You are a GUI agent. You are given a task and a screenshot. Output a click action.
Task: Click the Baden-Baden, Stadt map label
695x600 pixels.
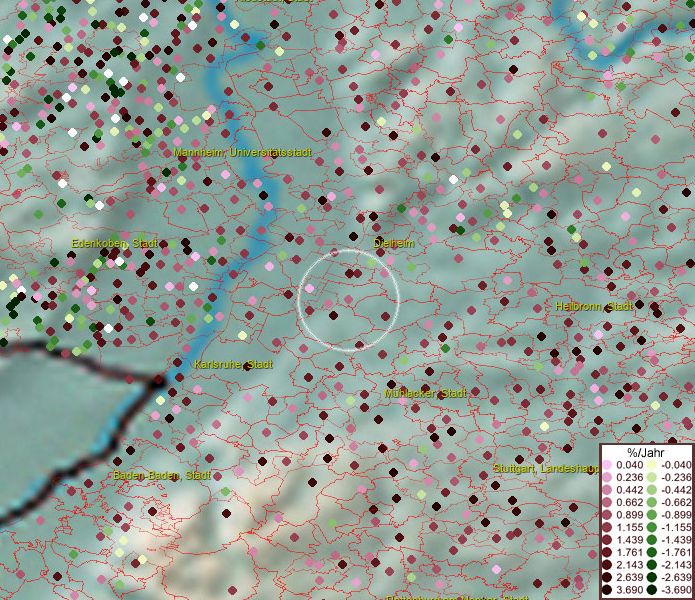(162, 475)
